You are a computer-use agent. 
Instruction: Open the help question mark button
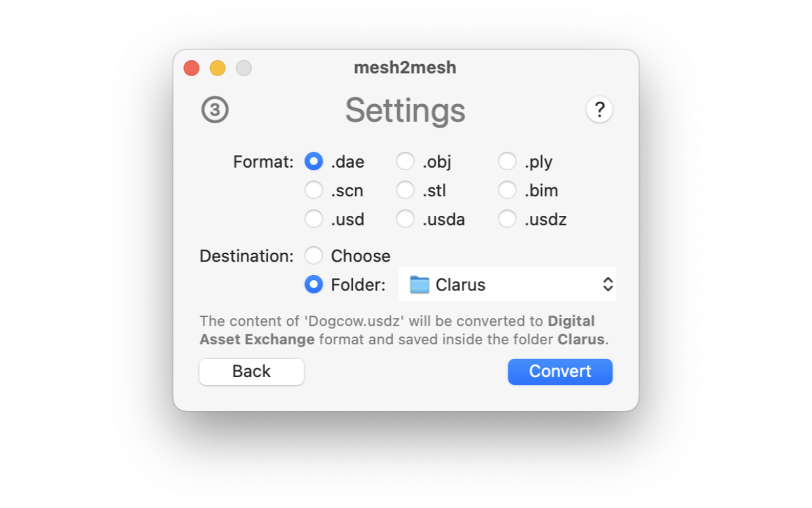599,110
